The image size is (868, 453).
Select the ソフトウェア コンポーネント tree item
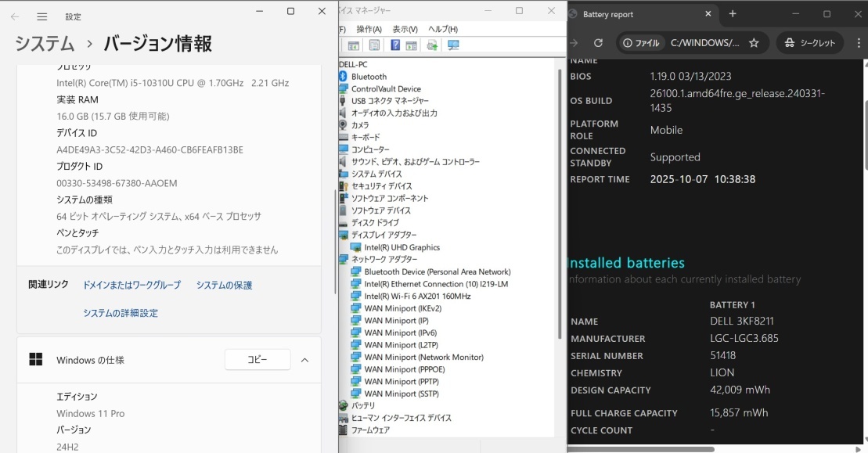390,198
